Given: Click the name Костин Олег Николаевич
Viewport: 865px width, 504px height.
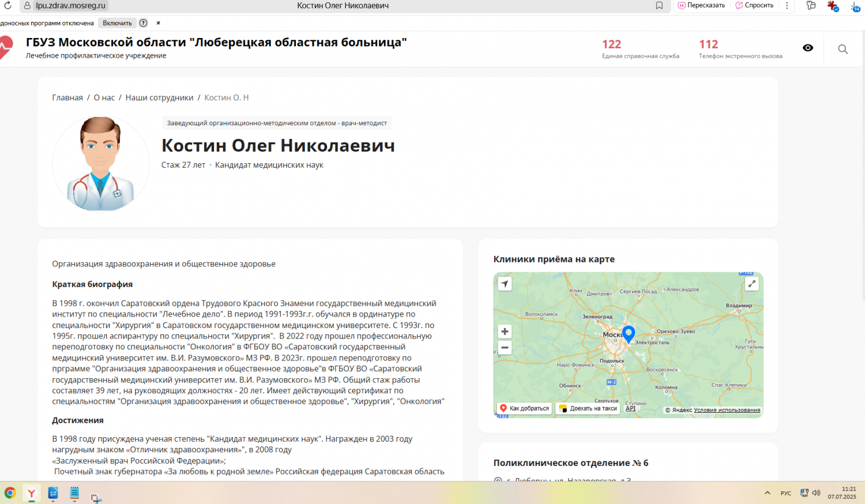Looking at the screenshot, I should [278, 145].
